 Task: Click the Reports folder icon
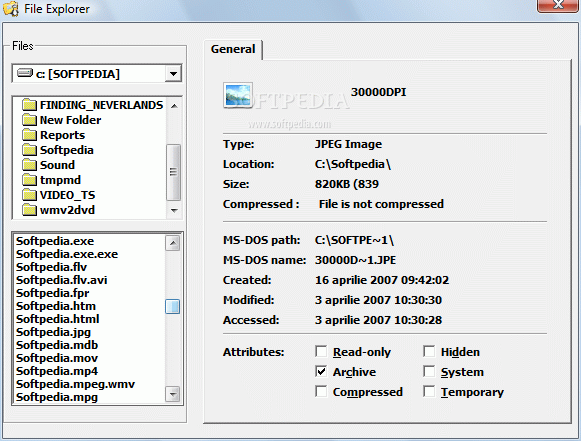click(x=29, y=135)
